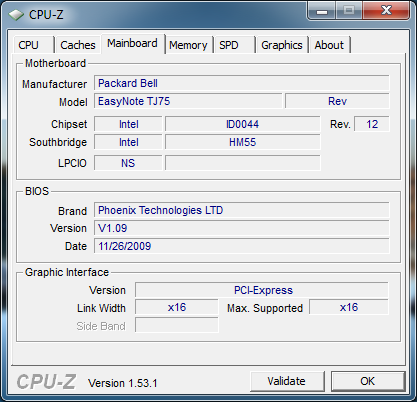Click the 'Chipset' label
Screen dimensions: 417x402
point(69,124)
